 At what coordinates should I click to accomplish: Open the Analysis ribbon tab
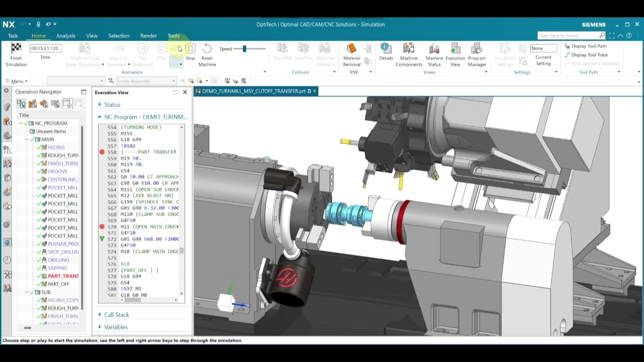pos(65,36)
